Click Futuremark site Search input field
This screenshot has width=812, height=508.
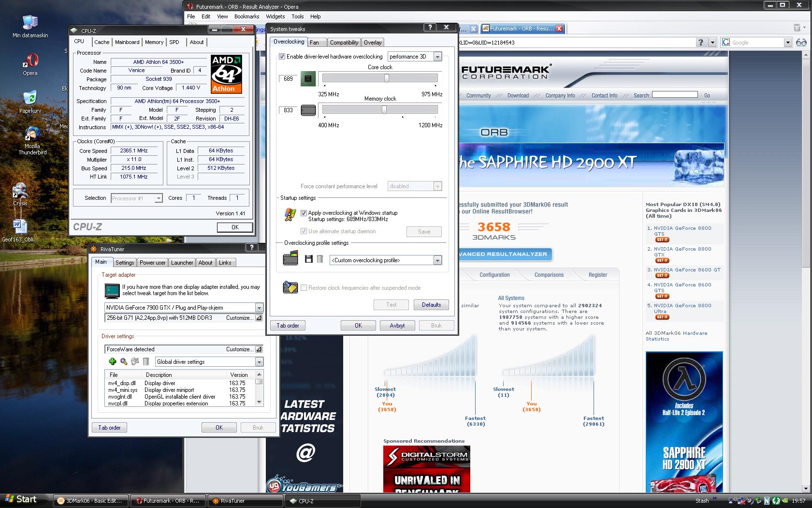click(675, 95)
